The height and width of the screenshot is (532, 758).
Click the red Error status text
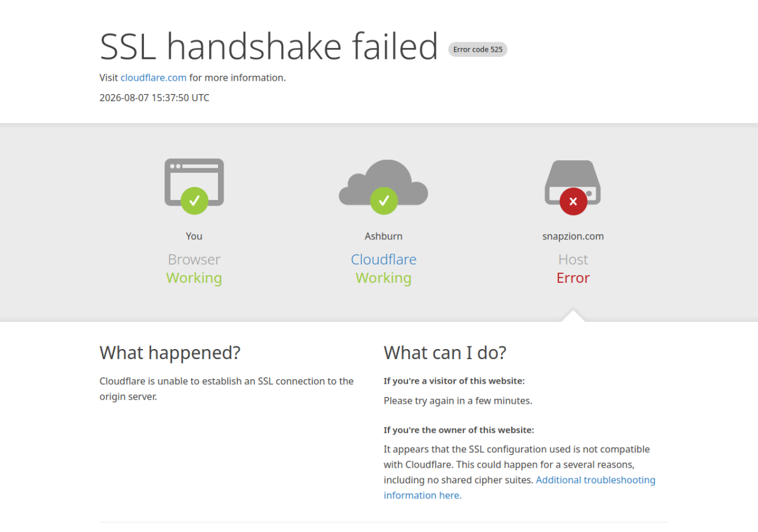573,278
